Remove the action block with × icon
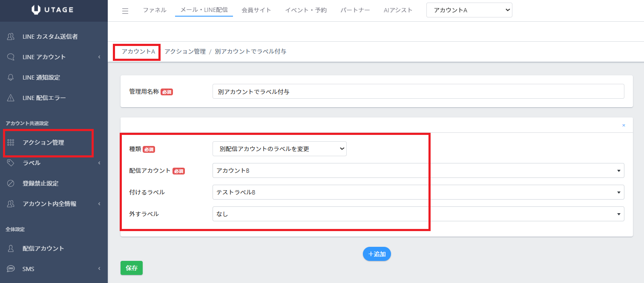 (624, 126)
